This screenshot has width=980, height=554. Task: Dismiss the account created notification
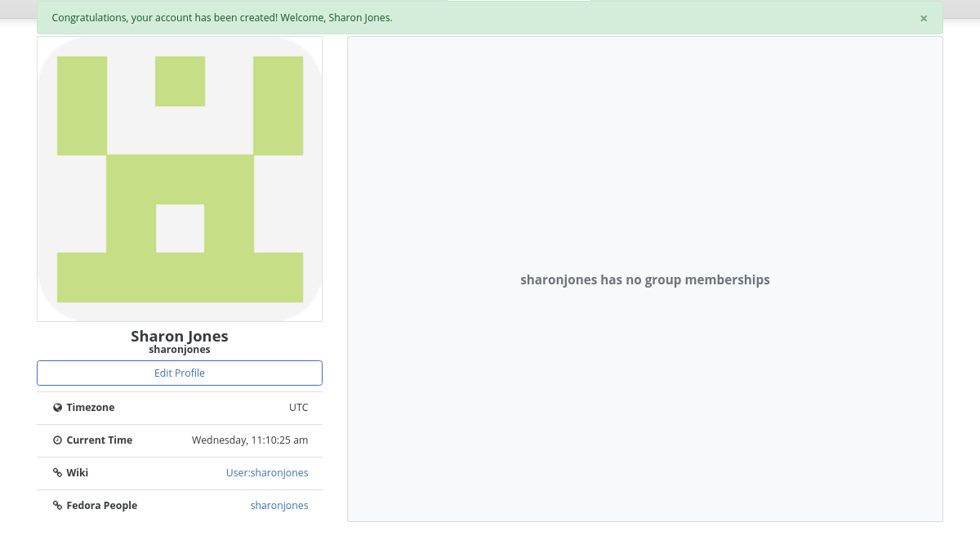click(x=924, y=18)
